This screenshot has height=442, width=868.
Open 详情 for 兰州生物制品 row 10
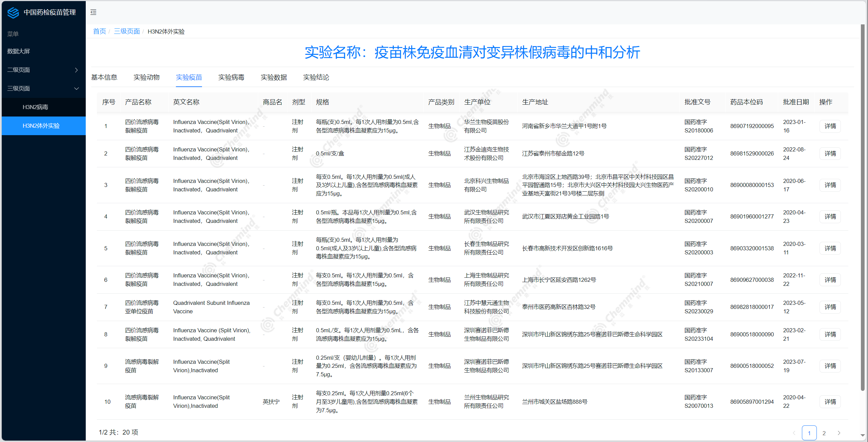click(x=830, y=402)
